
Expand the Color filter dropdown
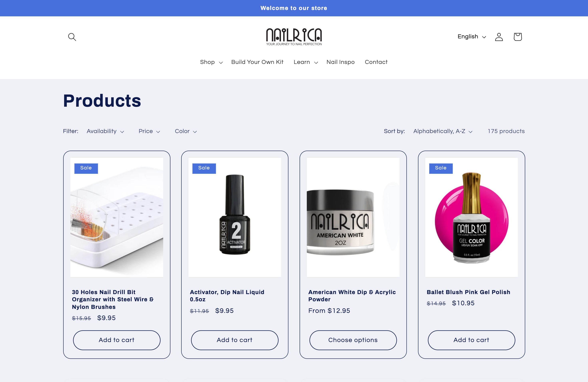[x=186, y=131]
